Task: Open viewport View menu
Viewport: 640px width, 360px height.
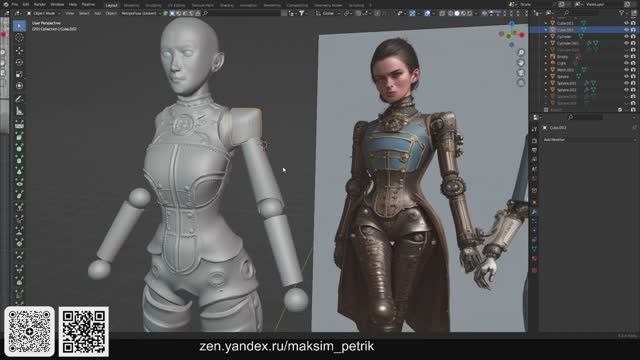Action: click(70, 13)
